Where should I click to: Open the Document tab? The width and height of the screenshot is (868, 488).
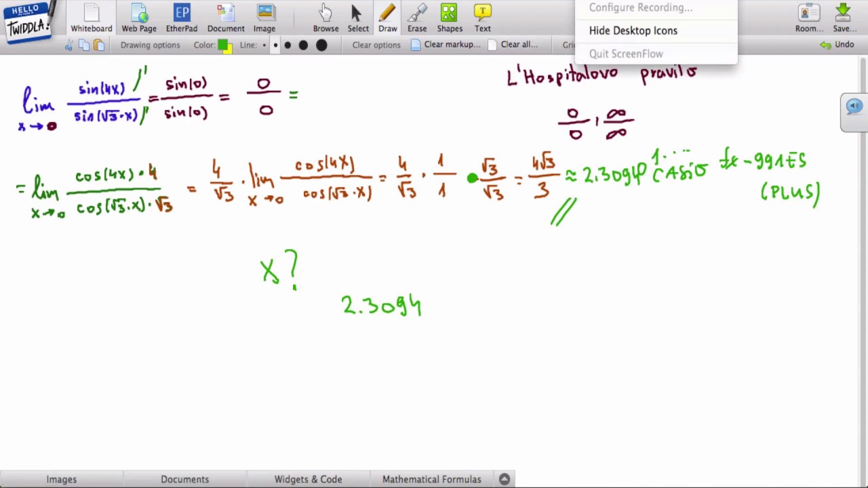click(x=226, y=18)
